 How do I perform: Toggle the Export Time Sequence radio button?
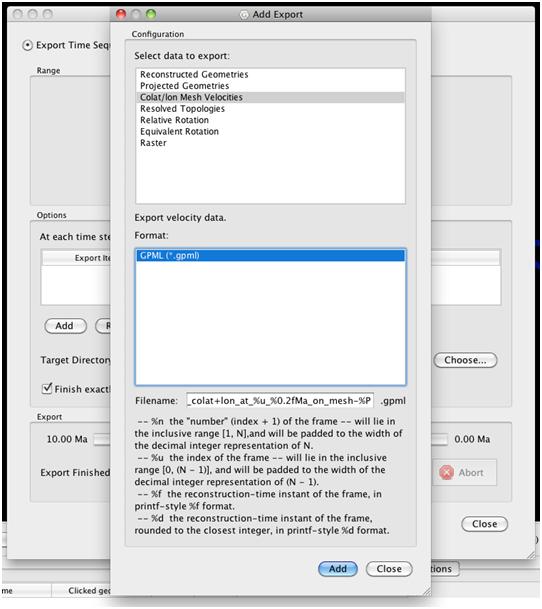point(27,45)
